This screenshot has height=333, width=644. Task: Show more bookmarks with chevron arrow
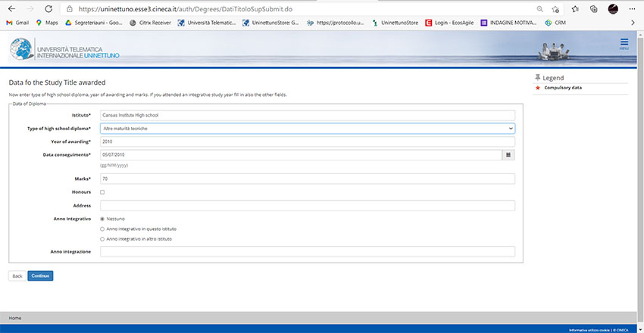(632, 23)
